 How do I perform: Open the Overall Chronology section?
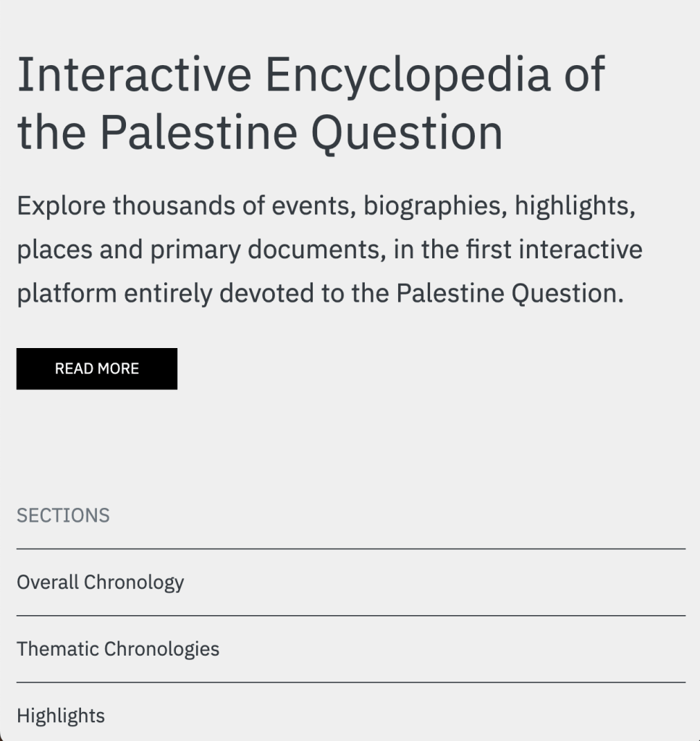pos(101,583)
